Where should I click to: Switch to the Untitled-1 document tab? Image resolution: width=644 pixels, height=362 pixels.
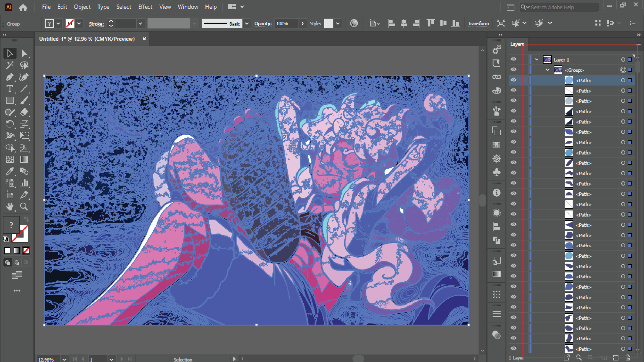(87, 39)
